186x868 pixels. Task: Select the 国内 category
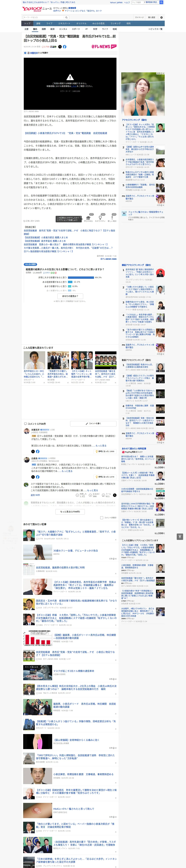(35, 29)
